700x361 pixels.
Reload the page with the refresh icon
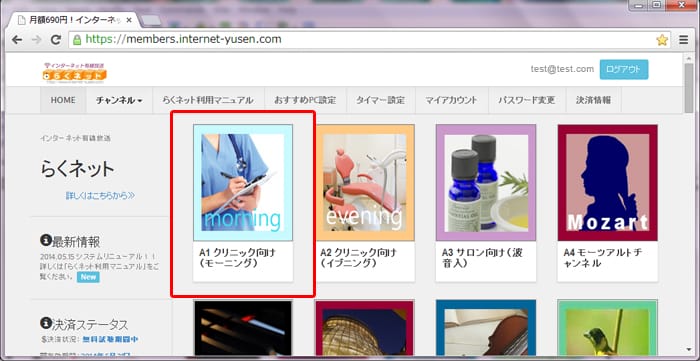tap(56, 40)
